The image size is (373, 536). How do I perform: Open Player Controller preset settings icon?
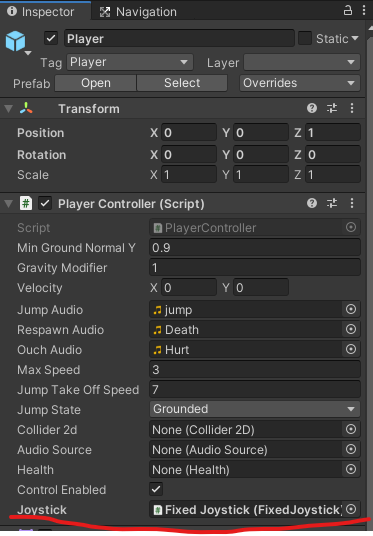click(x=332, y=203)
